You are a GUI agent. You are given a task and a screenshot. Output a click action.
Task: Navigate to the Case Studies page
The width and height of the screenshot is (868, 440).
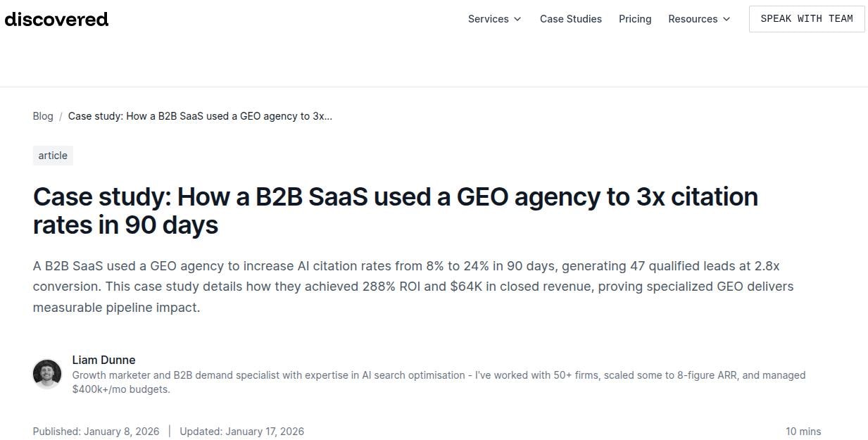tap(570, 19)
